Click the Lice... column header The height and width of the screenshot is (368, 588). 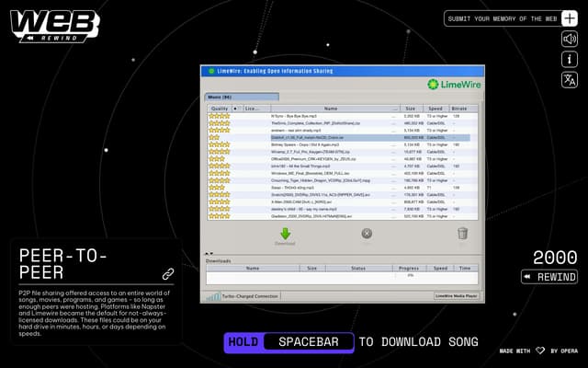pyautogui.click(x=256, y=109)
